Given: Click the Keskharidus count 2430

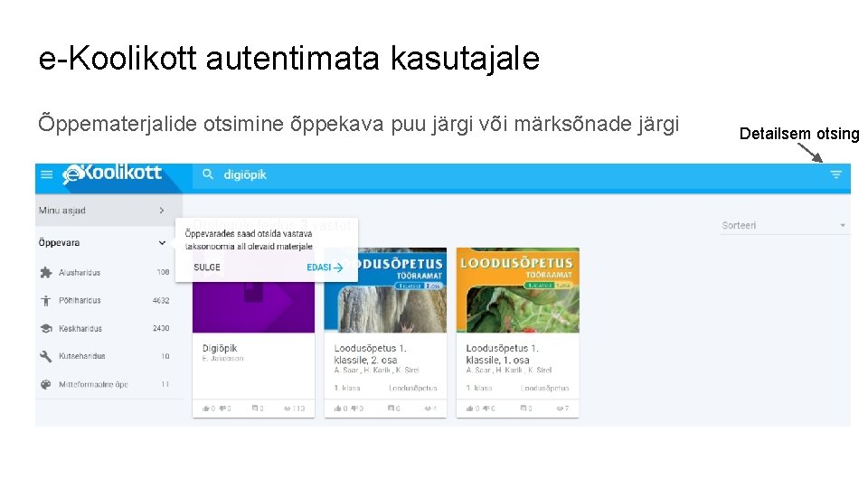Looking at the screenshot, I should point(161,328).
